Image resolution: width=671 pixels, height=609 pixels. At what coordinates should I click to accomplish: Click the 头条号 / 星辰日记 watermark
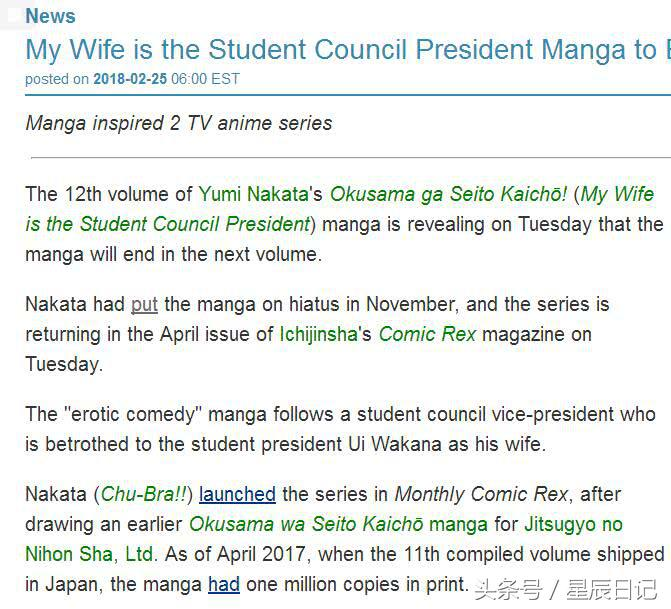click(x=565, y=589)
